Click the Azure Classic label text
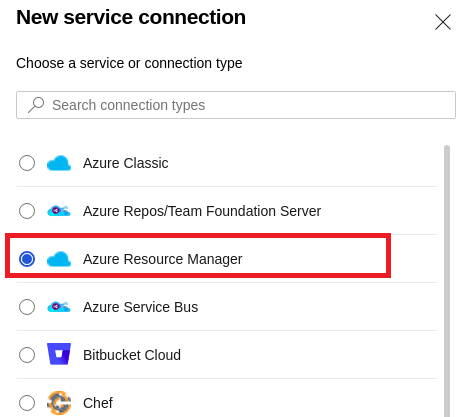Viewport: 460px width, 417px height. click(126, 163)
